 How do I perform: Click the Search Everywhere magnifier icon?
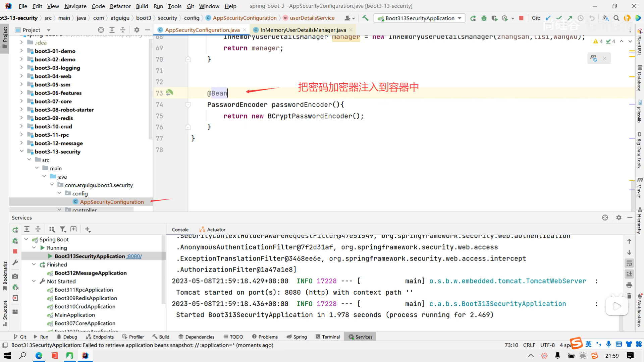616,18
